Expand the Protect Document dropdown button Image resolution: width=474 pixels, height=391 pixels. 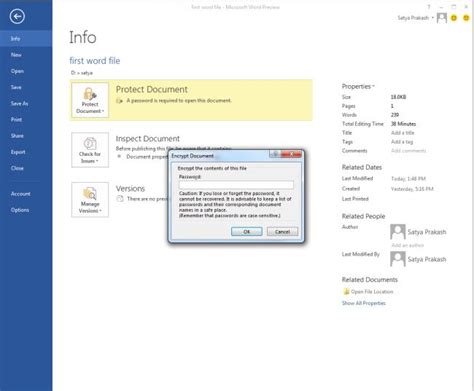point(90,100)
